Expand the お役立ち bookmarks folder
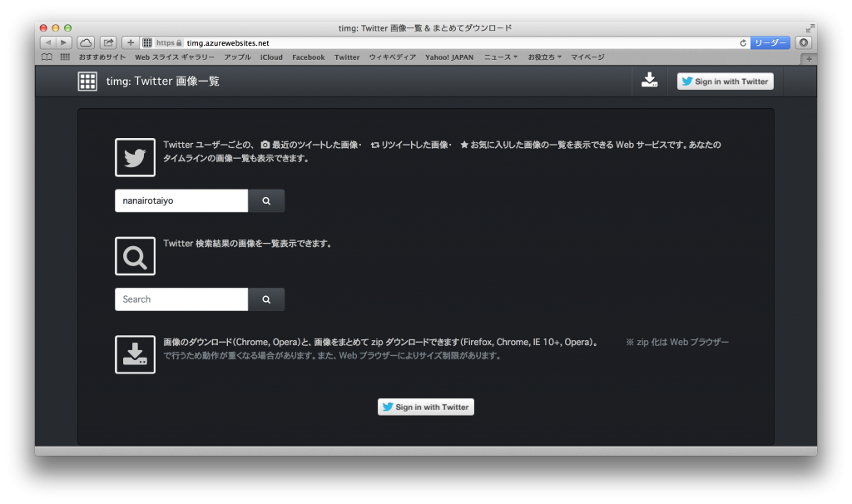Screen dimensions: 852x504 (x=544, y=57)
